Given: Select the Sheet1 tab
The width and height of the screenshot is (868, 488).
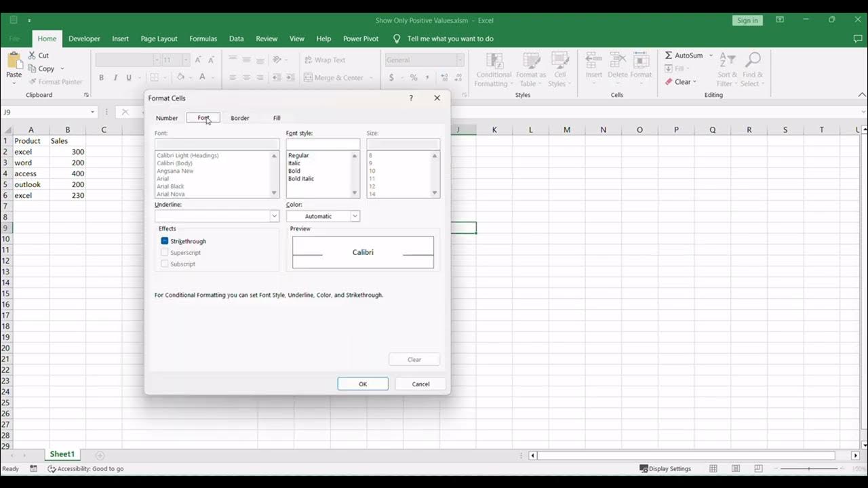Looking at the screenshot, I should click(x=62, y=454).
